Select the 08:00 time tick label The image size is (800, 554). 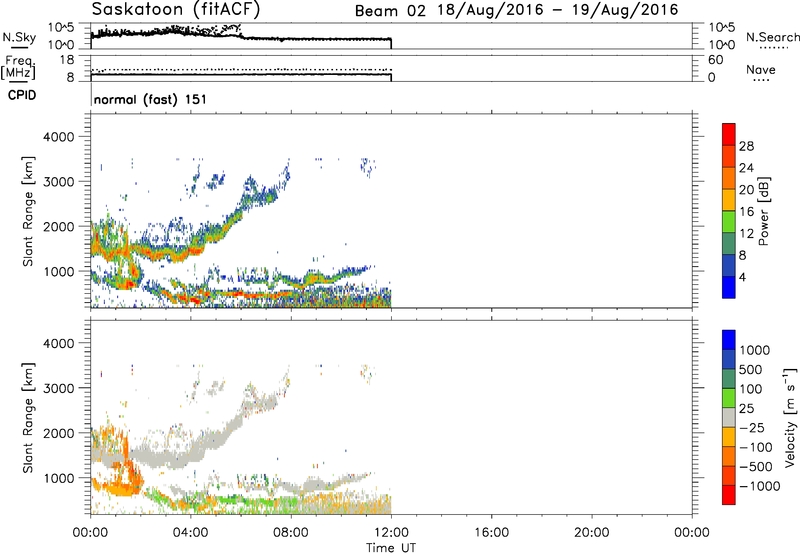click(x=291, y=533)
